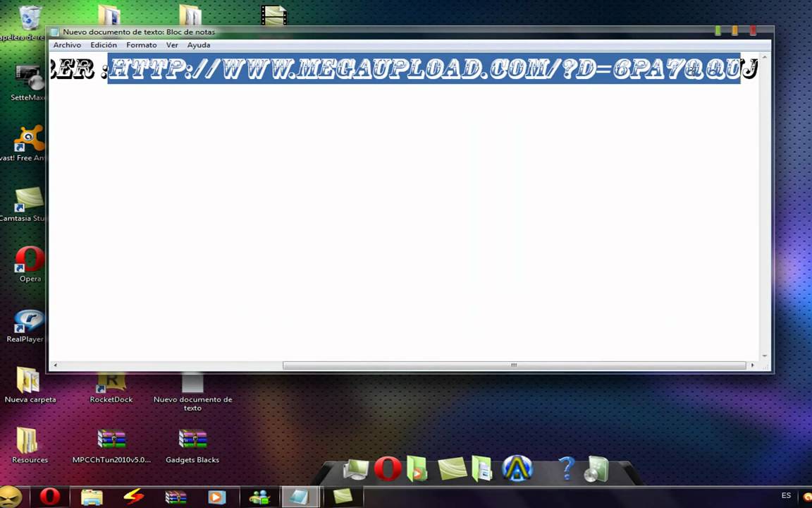Click the green notes icon in RocketDock
The height and width of the screenshot is (508, 812).
452,468
